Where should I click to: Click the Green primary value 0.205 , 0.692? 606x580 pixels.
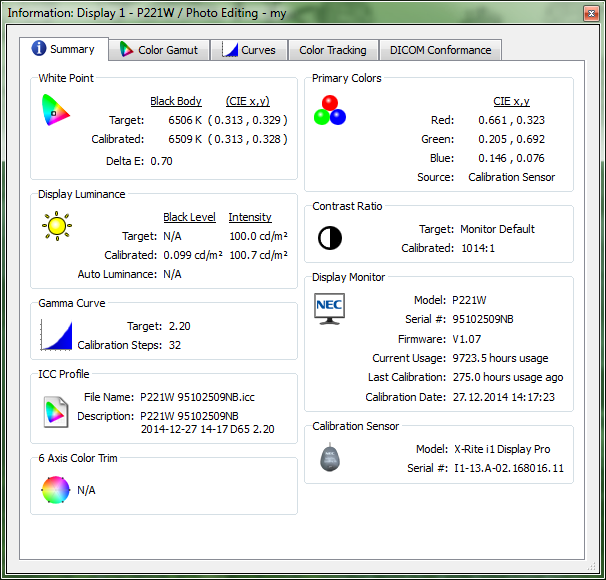point(511,139)
